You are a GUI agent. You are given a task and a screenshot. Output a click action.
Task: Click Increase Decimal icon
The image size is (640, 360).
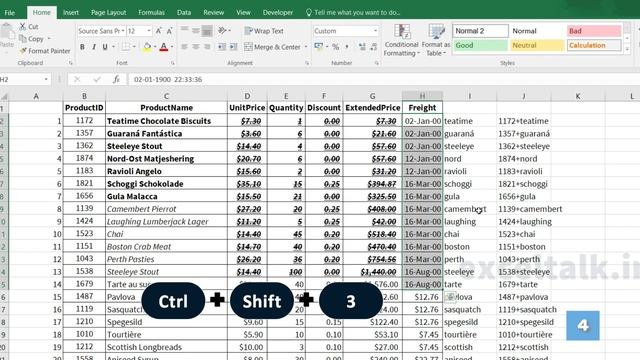point(362,47)
